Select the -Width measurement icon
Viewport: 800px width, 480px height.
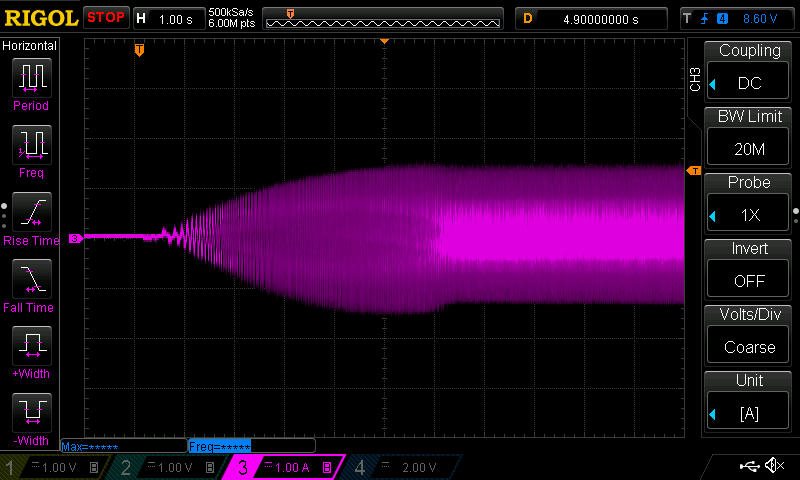(32, 413)
